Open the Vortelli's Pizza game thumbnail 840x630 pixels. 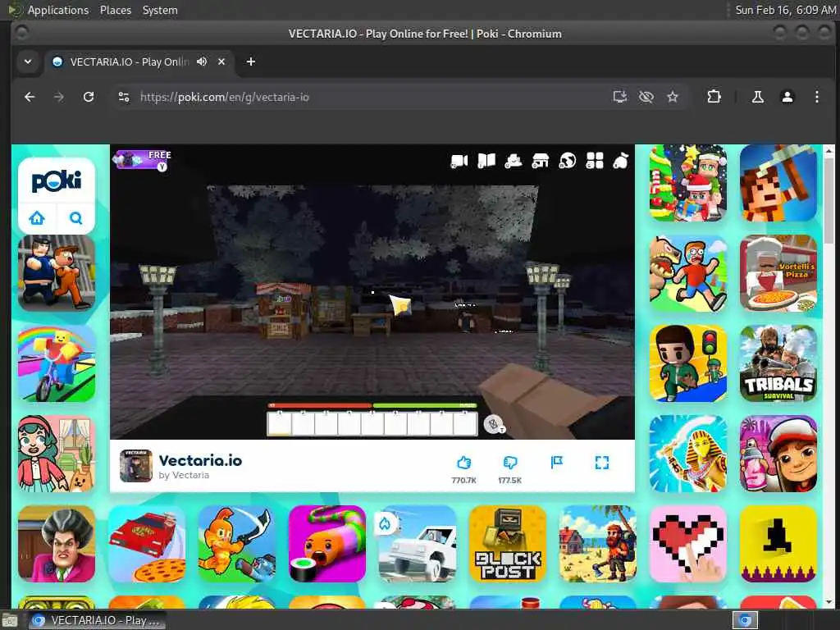point(778,273)
